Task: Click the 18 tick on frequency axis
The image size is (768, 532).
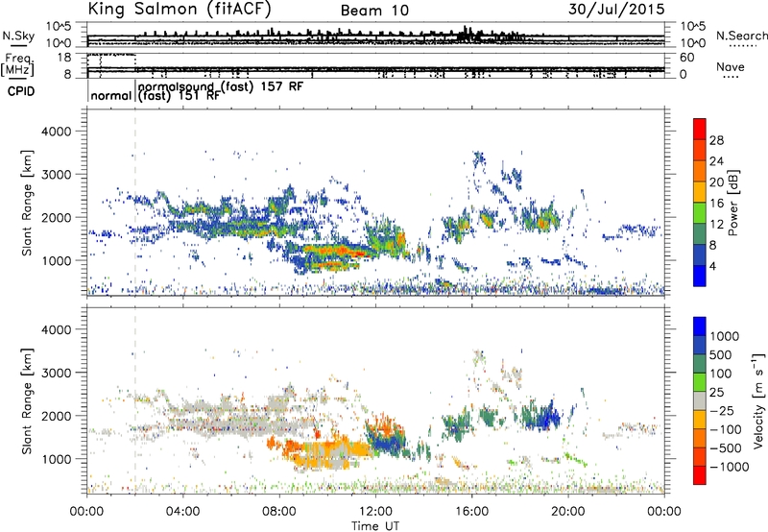Action: [63, 57]
